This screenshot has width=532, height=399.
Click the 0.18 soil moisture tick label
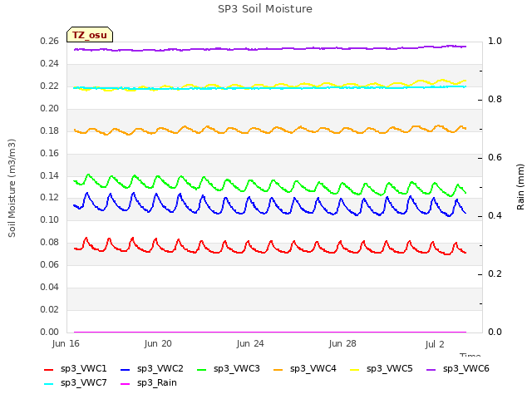(x=49, y=131)
